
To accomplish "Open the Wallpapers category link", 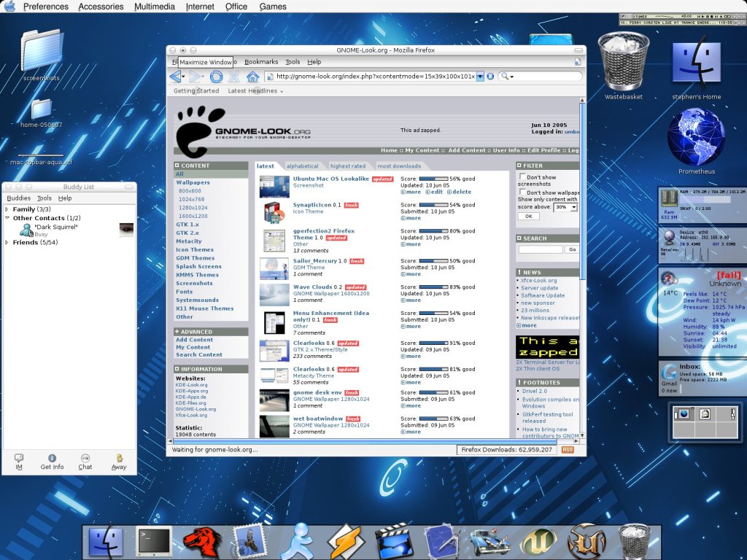I will pyautogui.click(x=193, y=182).
